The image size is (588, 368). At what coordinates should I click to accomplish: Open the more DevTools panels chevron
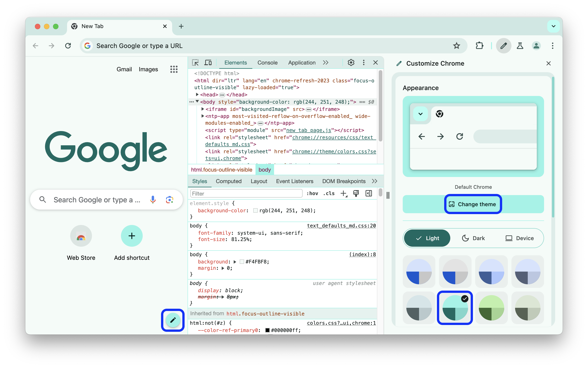[326, 62]
